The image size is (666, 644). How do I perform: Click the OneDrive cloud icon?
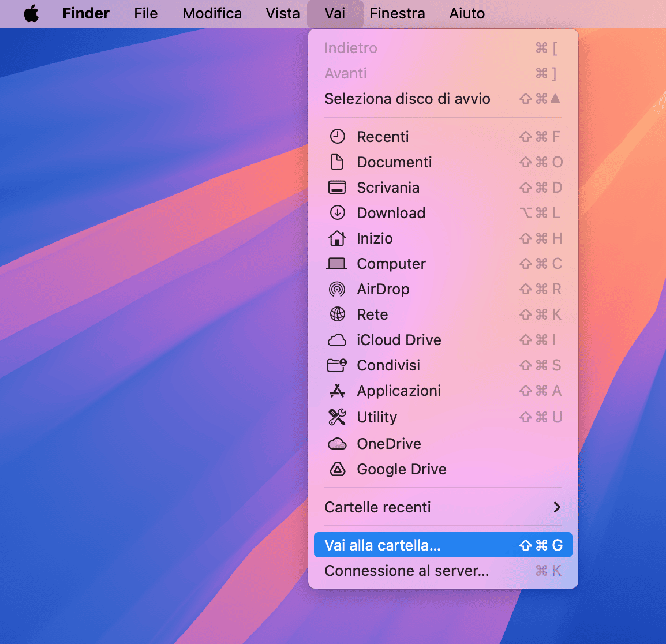tap(337, 444)
